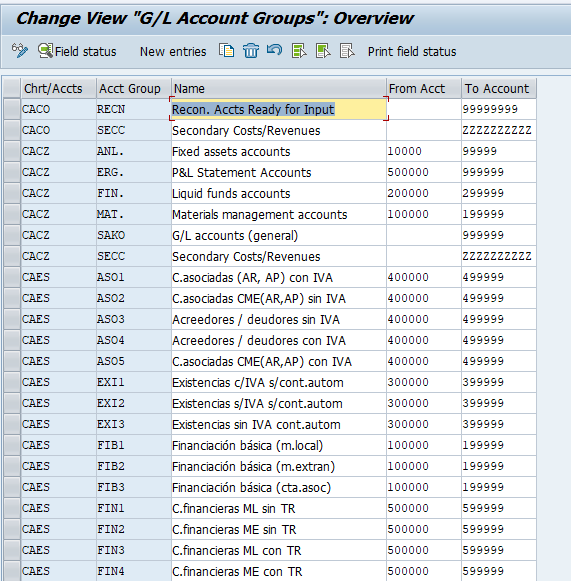The image size is (571, 581).
Task: Click From Acct 300000 in EXI2 row
Action: point(424,403)
